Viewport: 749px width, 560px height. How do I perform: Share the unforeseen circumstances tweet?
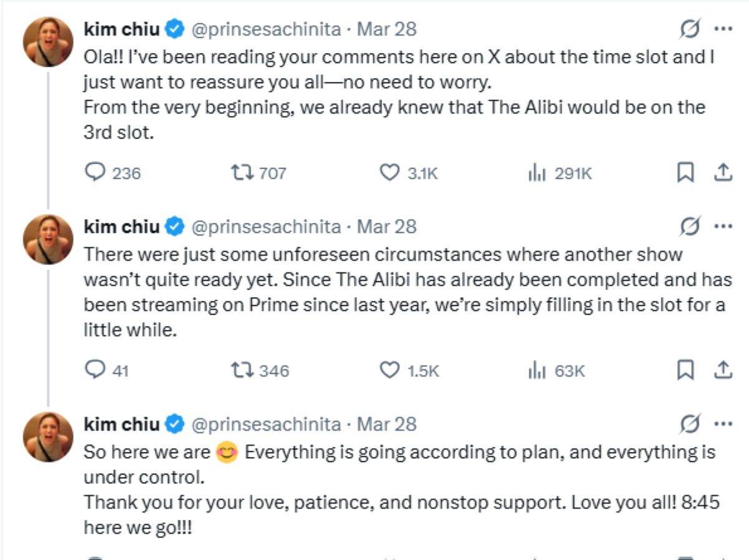pos(722,370)
